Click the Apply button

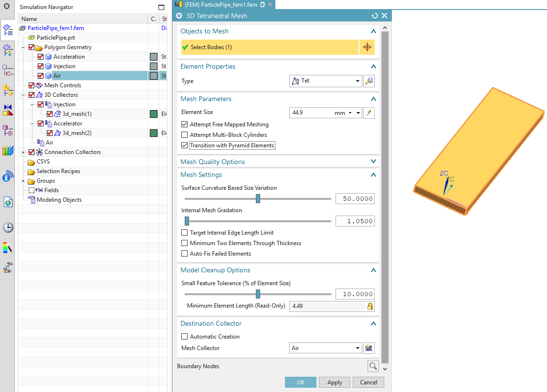[335, 382]
